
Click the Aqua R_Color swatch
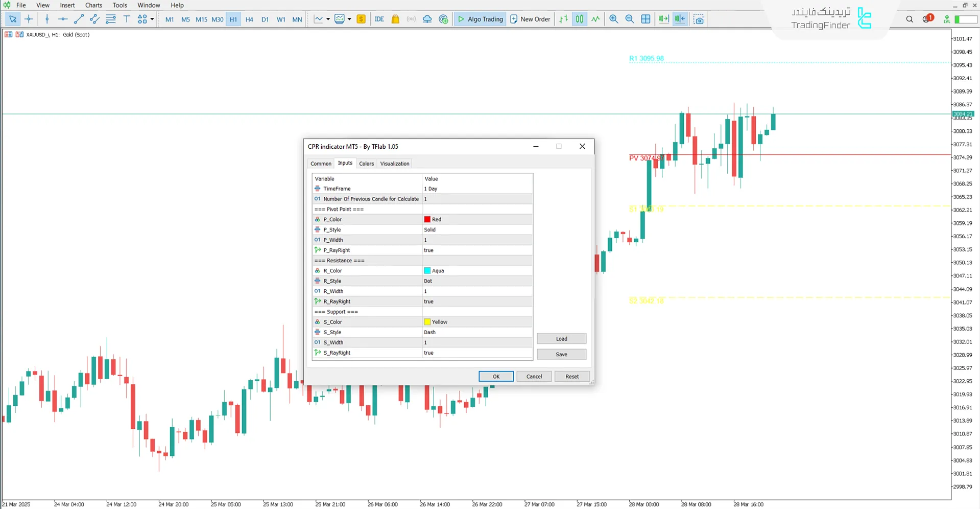tap(427, 271)
